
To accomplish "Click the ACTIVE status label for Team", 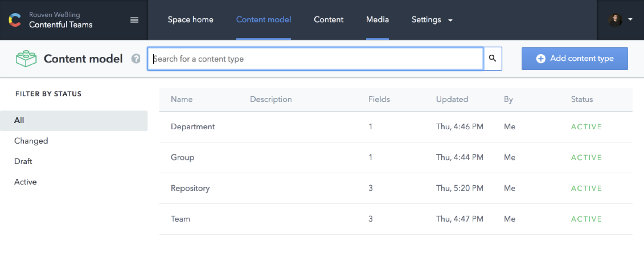I will 586,219.
